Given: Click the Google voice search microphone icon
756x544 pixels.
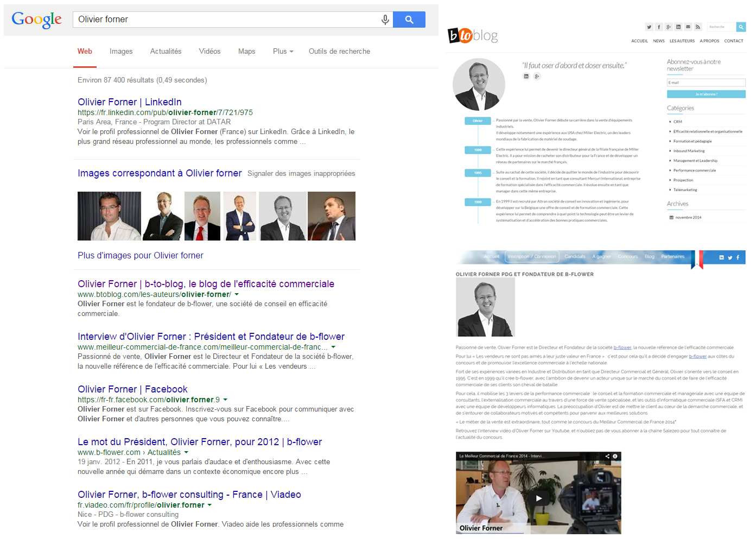Looking at the screenshot, I should (x=385, y=20).
